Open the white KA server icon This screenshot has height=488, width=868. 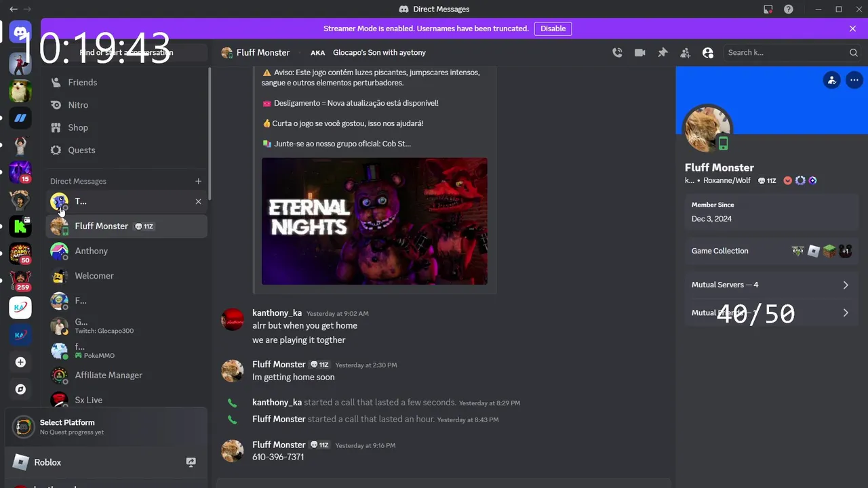[20, 308]
